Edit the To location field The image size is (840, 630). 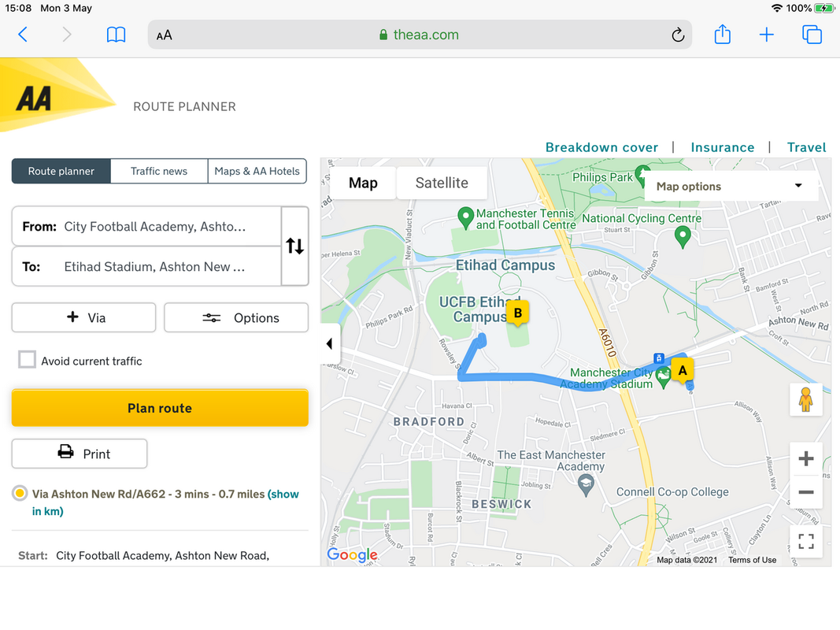click(x=146, y=266)
